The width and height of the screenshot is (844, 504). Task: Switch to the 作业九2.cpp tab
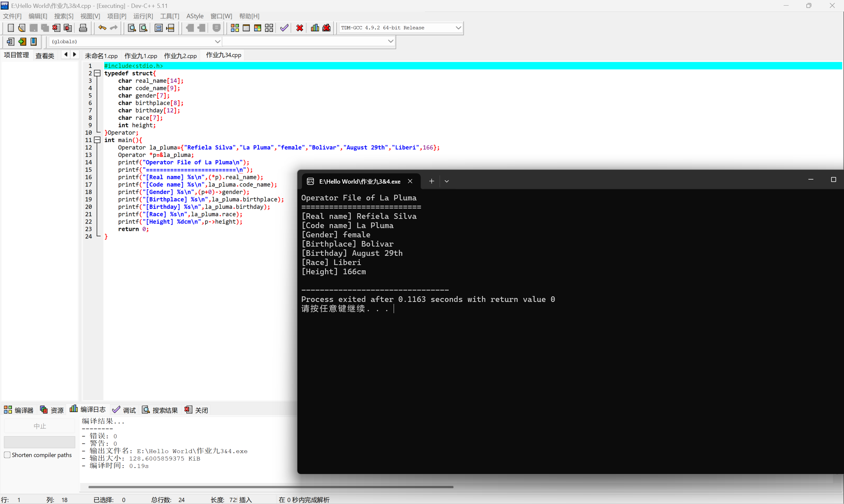(x=180, y=56)
